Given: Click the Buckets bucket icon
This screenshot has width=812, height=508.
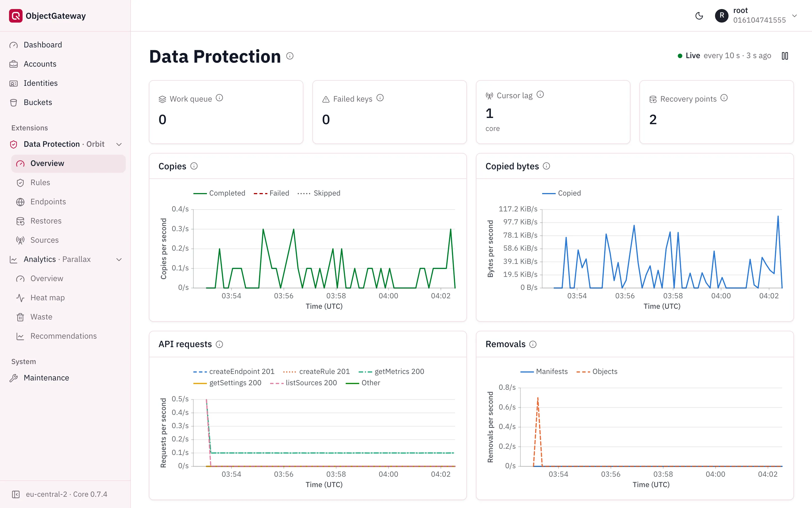Looking at the screenshot, I should 14,102.
